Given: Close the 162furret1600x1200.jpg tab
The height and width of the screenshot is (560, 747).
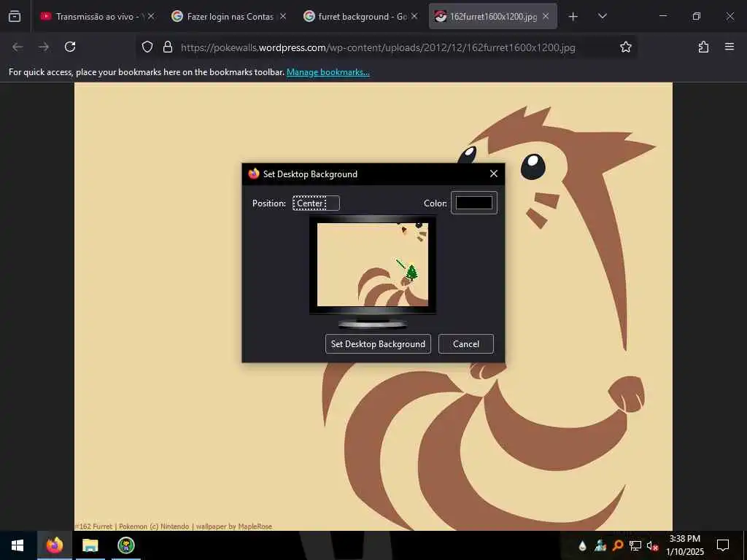Looking at the screenshot, I should pyautogui.click(x=546, y=16).
